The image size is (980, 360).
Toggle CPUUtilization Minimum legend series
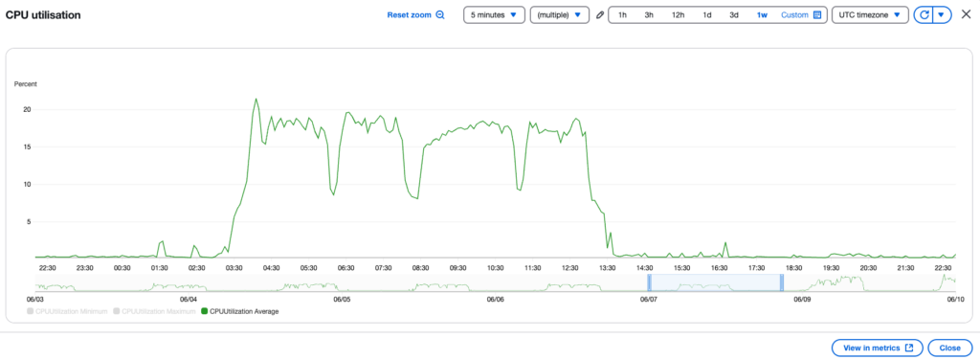[67, 311]
